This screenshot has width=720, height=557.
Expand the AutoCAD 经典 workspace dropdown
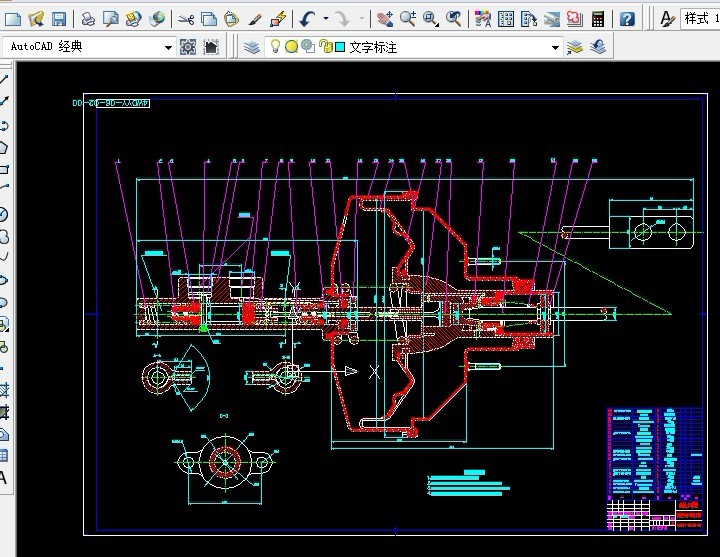pyautogui.click(x=168, y=47)
